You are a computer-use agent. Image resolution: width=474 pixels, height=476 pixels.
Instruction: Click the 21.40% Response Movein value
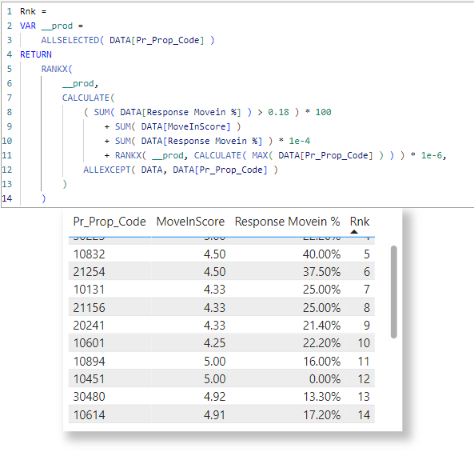coord(321,326)
